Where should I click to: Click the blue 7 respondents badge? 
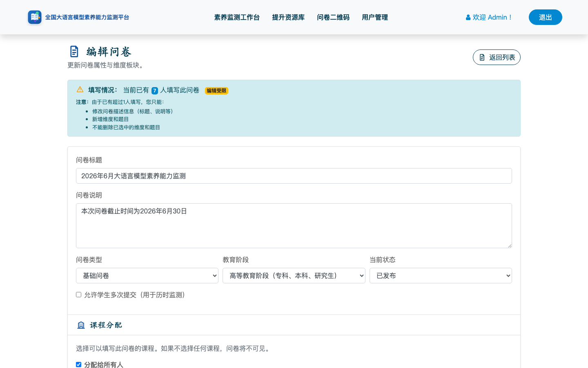point(155,91)
